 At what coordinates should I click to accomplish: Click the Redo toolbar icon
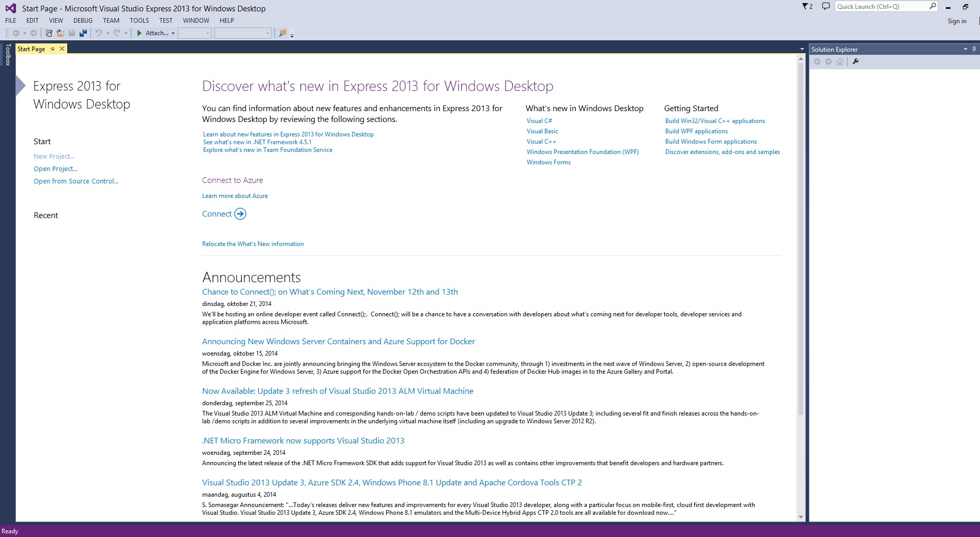click(x=117, y=33)
